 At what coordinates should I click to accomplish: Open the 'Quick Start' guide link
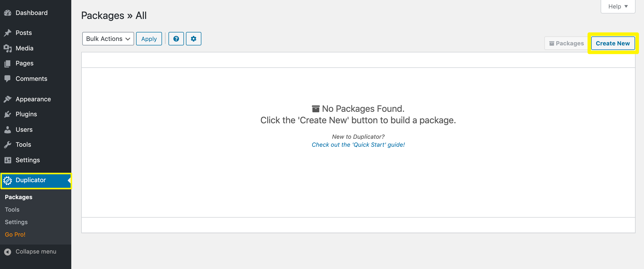point(358,145)
